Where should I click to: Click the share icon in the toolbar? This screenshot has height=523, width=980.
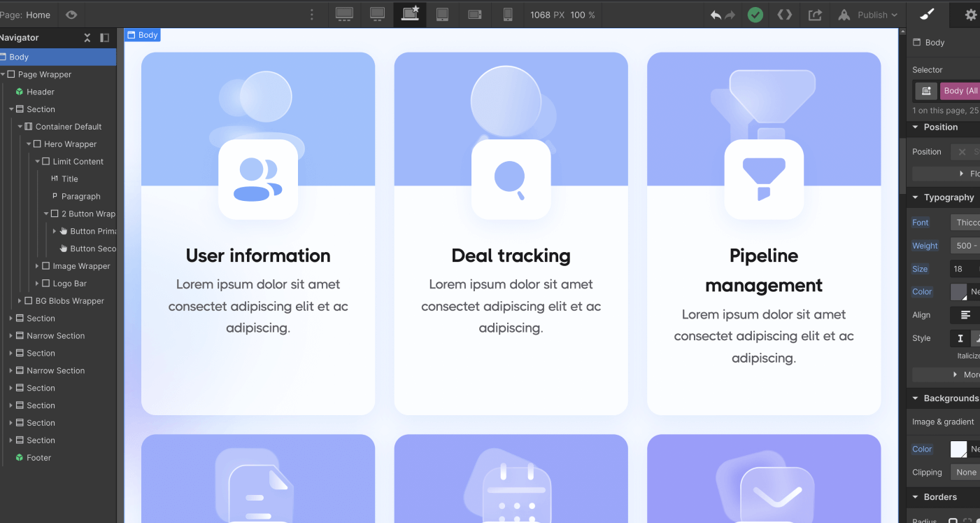[x=814, y=14]
